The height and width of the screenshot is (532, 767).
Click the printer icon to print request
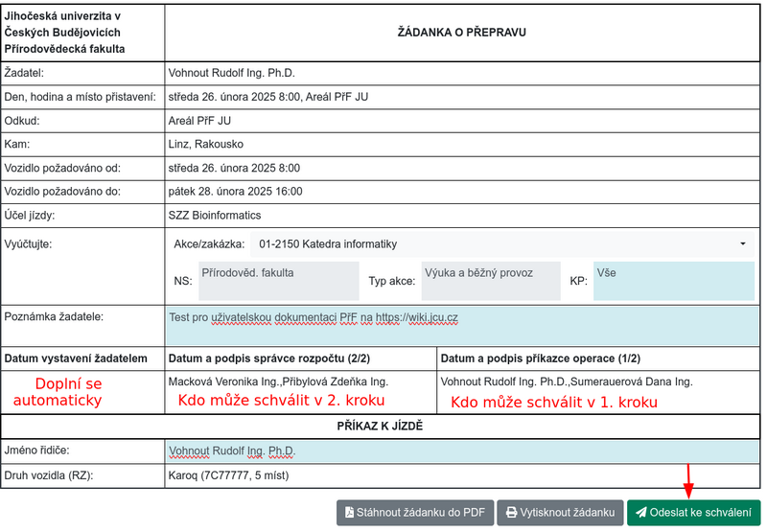click(x=512, y=513)
